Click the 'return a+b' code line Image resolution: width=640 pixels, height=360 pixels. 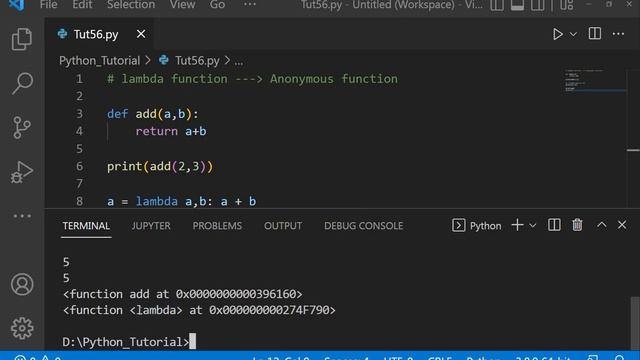point(171,131)
